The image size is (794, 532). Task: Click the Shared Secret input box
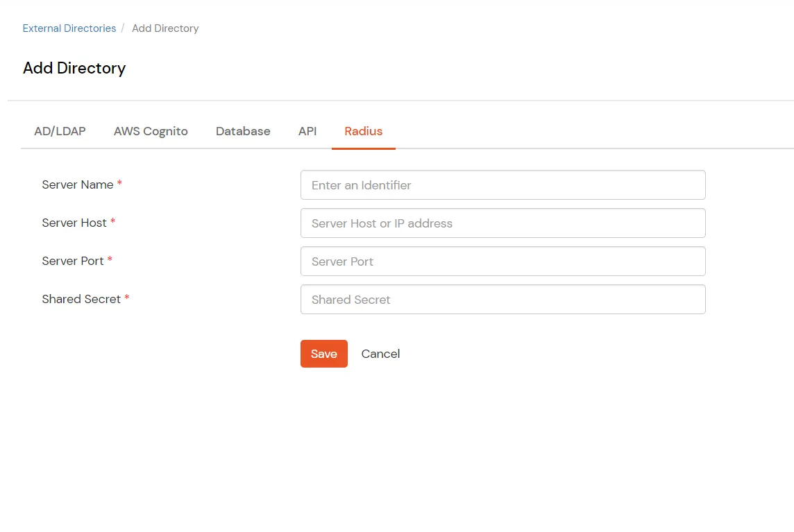point(502,299)
